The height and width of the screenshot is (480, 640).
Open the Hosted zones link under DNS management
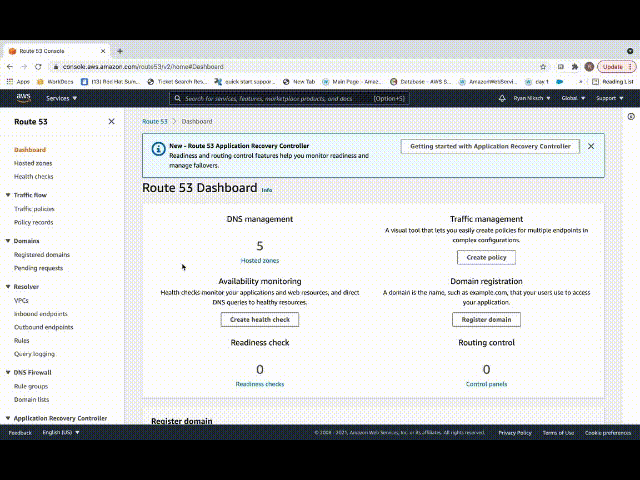click(x=260, y=260)
